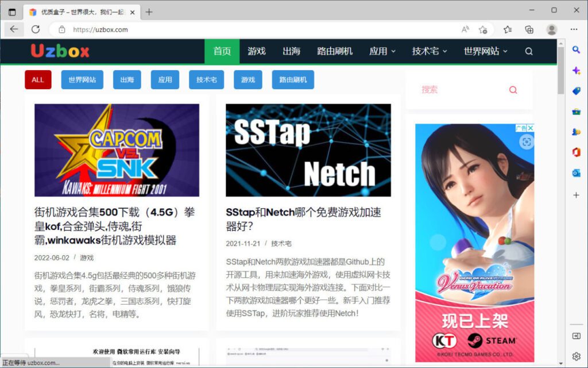Expand the 应用 dropdown in navigation bar
Screen dimensions: 588x368
382,51
